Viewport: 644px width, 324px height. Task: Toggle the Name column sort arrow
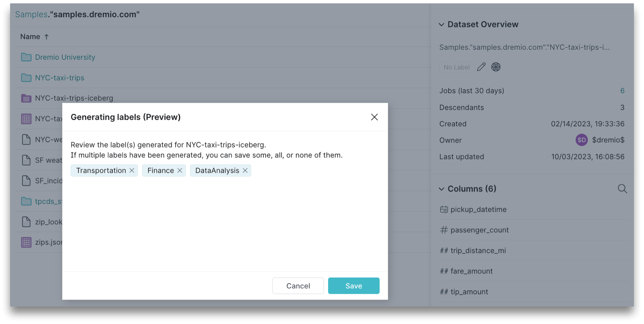point(46,36)
